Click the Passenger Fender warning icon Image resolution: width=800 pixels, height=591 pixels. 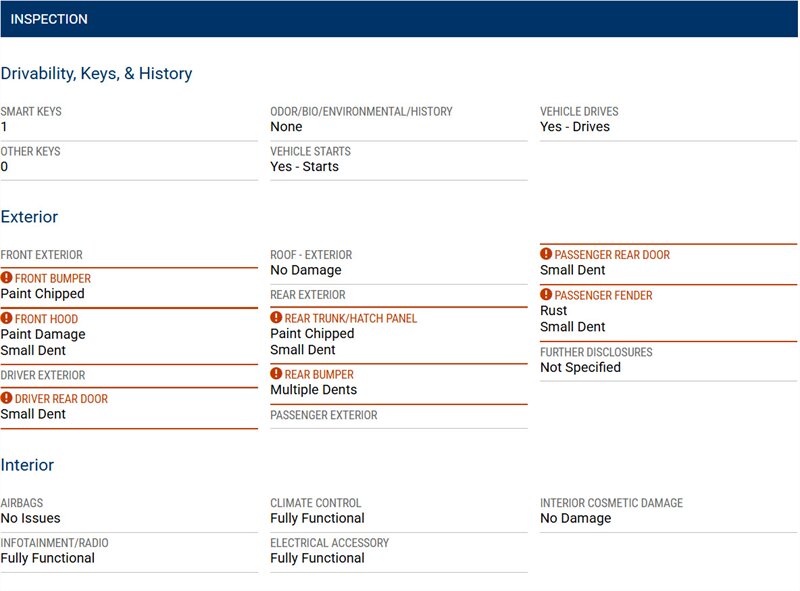click(x=546, y=294)
